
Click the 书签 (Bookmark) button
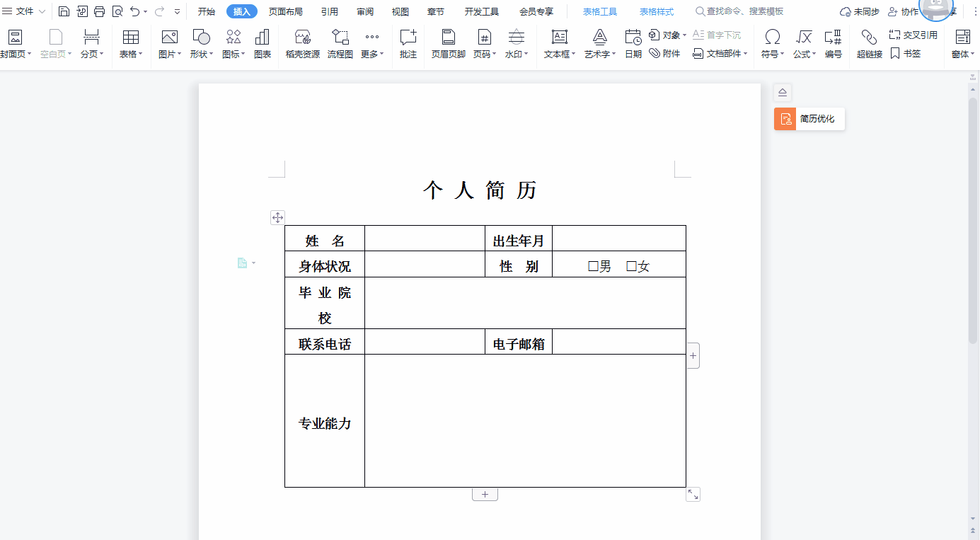(905, 53)
